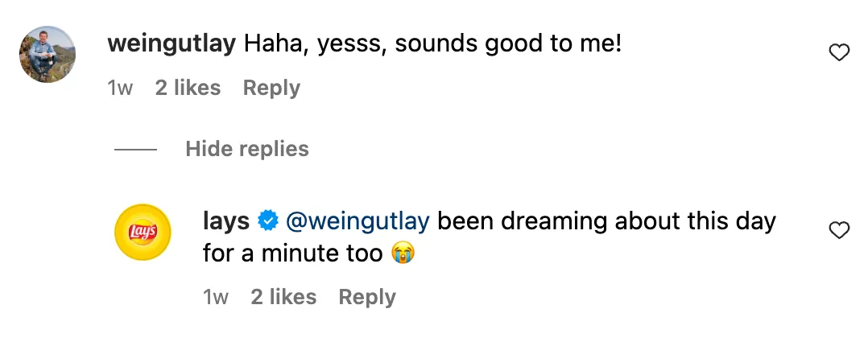Like weingutlay's comment with the heart icon
The image size is (868, 346).
pos(839,53)
